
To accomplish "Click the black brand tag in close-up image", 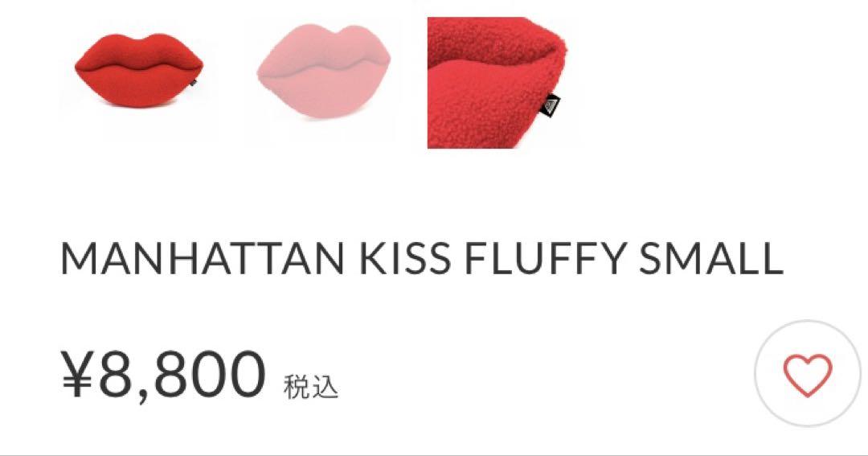I will tap(551, 105).
